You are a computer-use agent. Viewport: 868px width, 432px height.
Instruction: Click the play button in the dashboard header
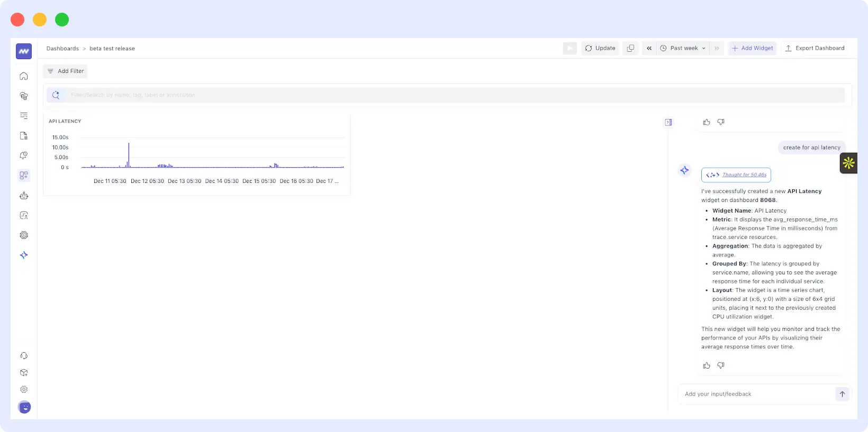point(570,48)
